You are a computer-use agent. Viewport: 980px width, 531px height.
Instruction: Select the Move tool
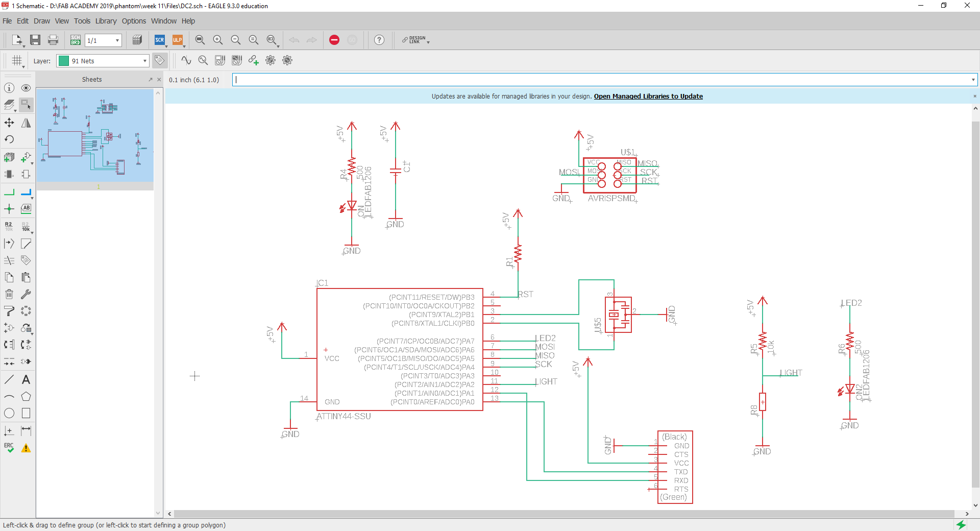point(9,123)
